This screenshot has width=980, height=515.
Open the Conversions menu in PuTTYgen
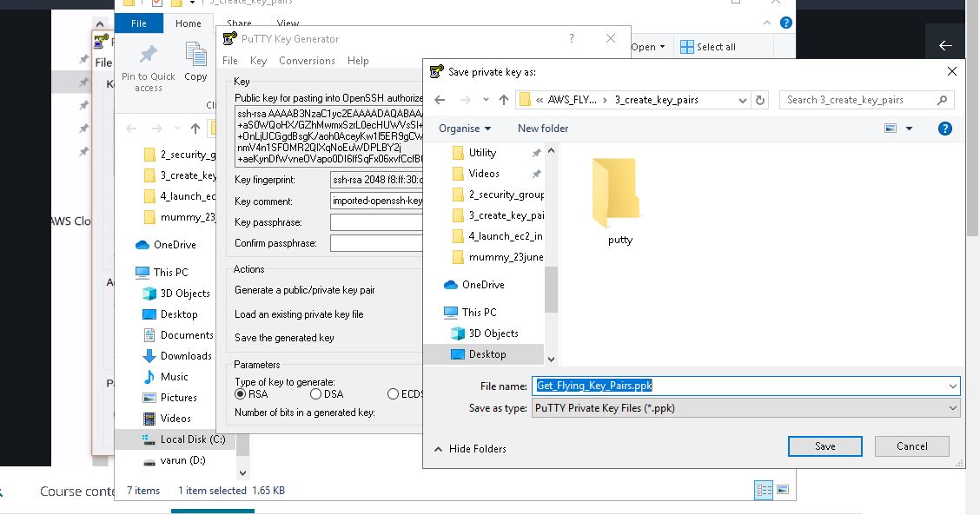307,61
